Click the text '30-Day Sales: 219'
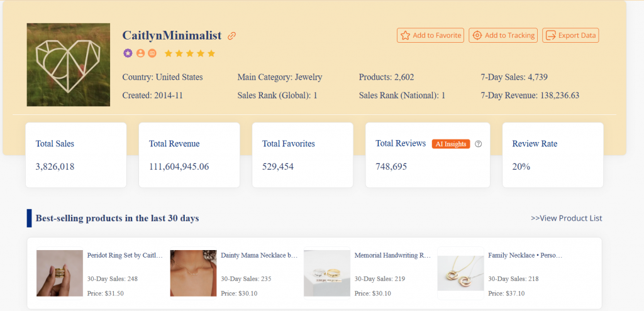 (x=380, y=279)
